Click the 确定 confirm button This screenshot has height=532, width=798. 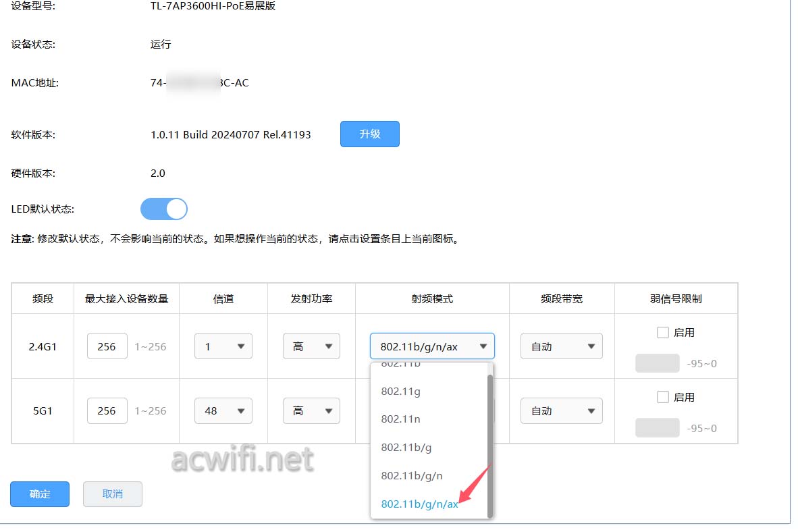pos(40,494)
